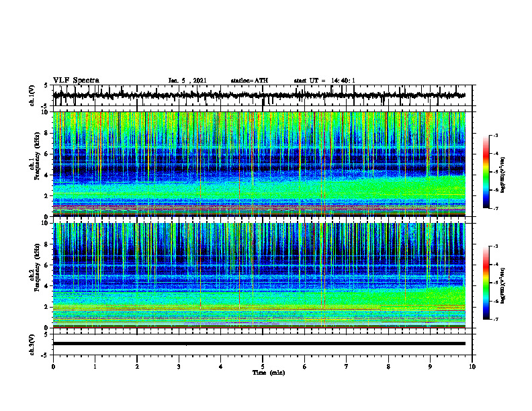Click the "-7" label on the ch.1 color scale
The height and width of the screenshot is (411, 532).
496,208
